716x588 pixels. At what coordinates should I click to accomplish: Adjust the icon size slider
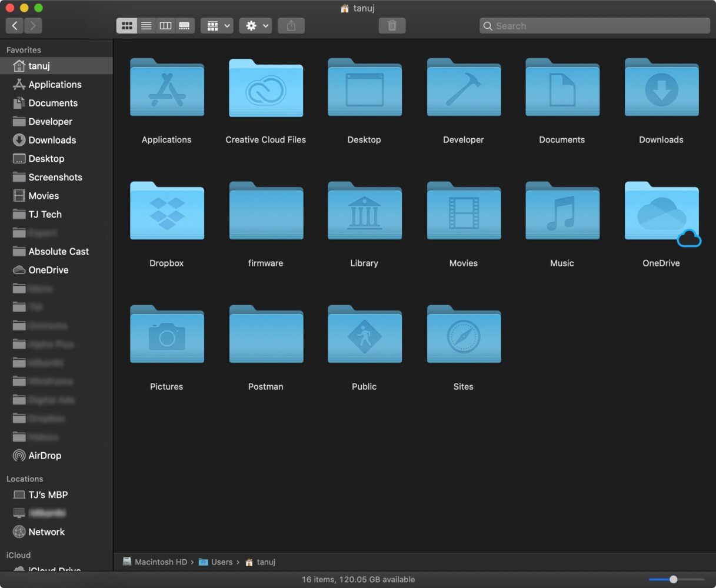coord(674,580)
